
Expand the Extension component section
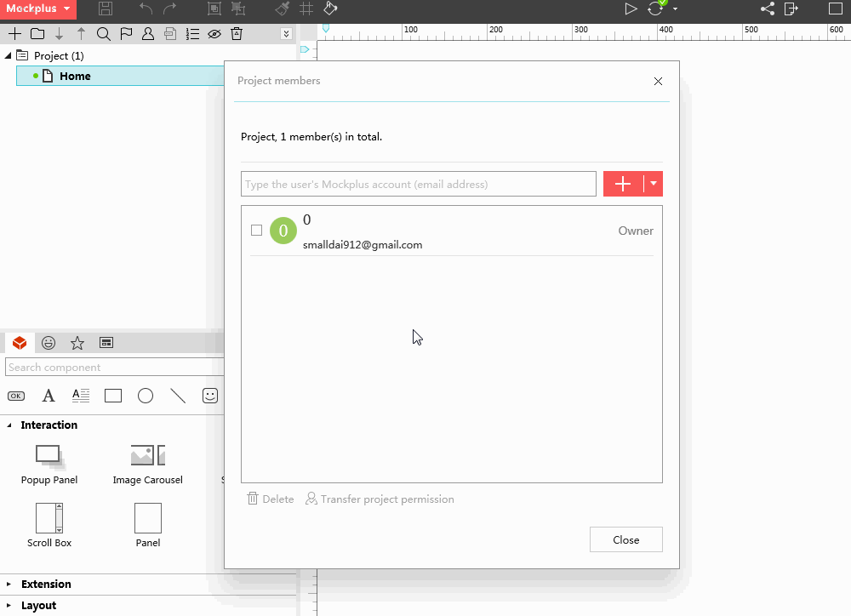[9, 584]
